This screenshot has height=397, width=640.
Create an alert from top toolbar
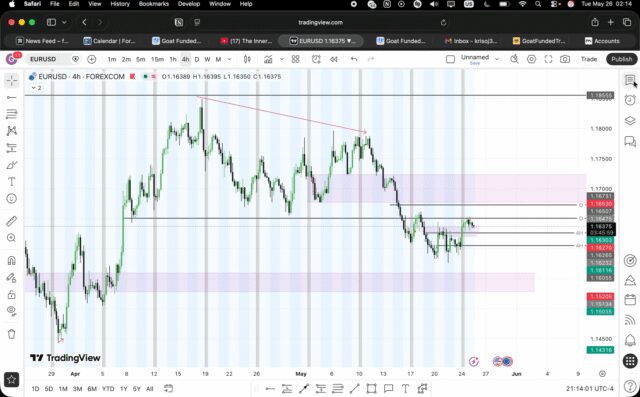click(316, 59)
